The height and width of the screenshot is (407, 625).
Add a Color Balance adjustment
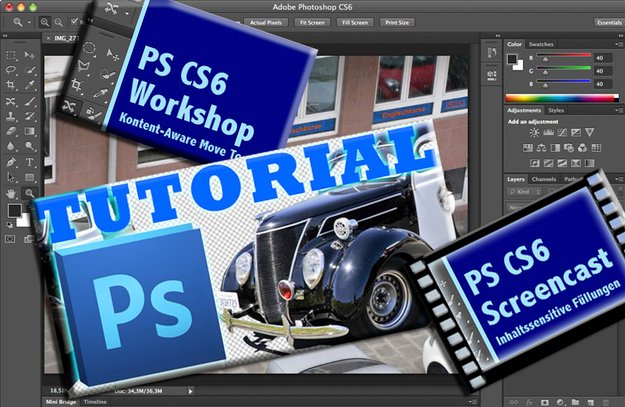(541, 148)
